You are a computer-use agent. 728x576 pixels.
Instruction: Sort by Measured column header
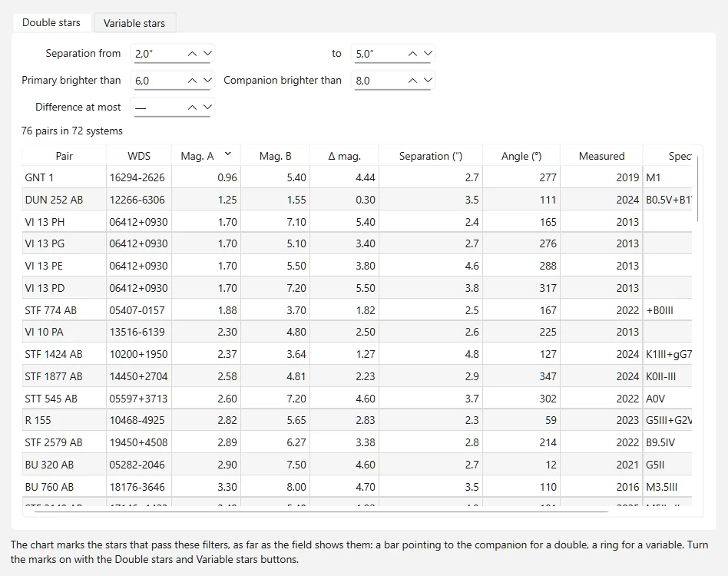tap(602, 156)
